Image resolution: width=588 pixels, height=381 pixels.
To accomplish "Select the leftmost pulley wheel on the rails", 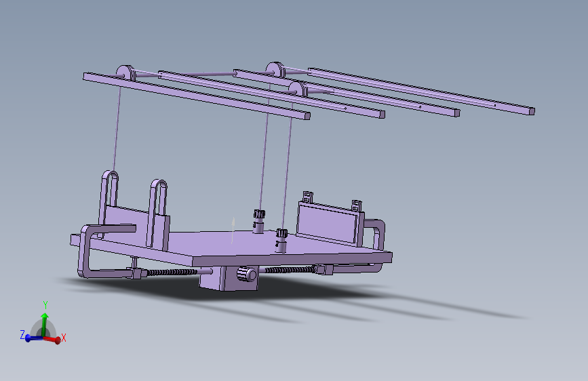I will point(125,73).
